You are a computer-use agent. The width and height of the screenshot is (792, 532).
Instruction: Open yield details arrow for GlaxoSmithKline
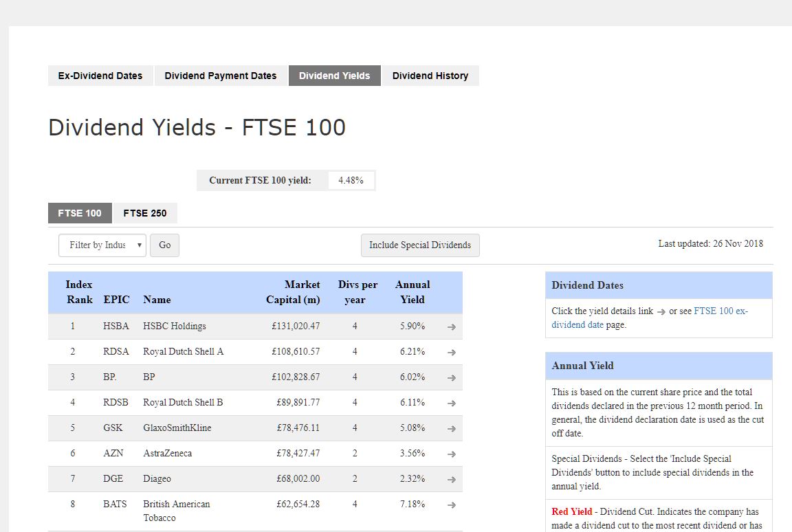coord(452,428)
